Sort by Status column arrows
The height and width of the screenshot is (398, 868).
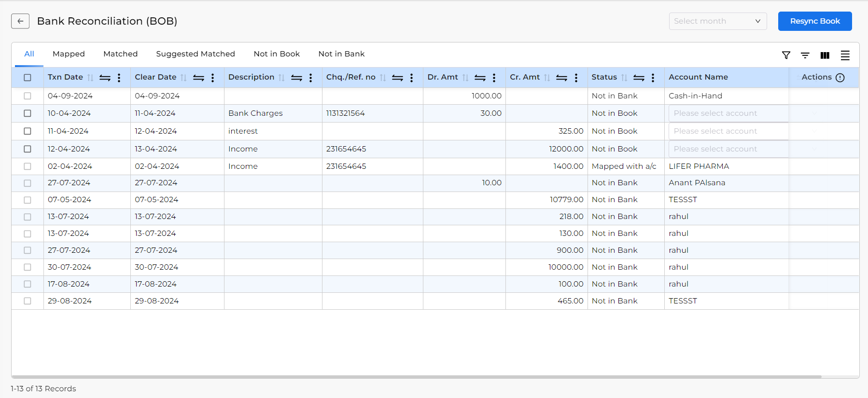pyautogui.click(x=624, y=78)
